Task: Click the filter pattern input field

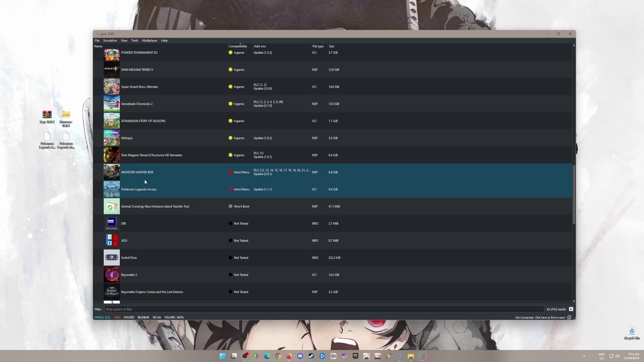Action: coord(324,309)
